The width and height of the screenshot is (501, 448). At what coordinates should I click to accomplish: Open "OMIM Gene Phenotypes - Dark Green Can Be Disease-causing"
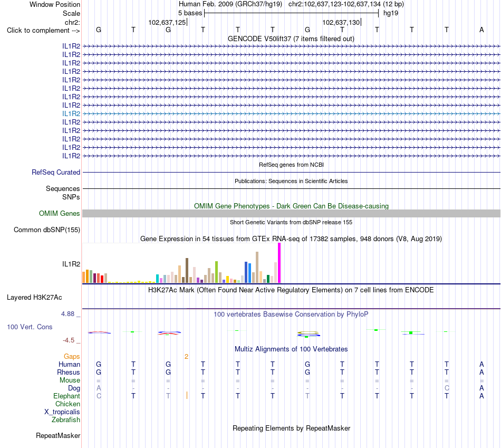[291, 206]
